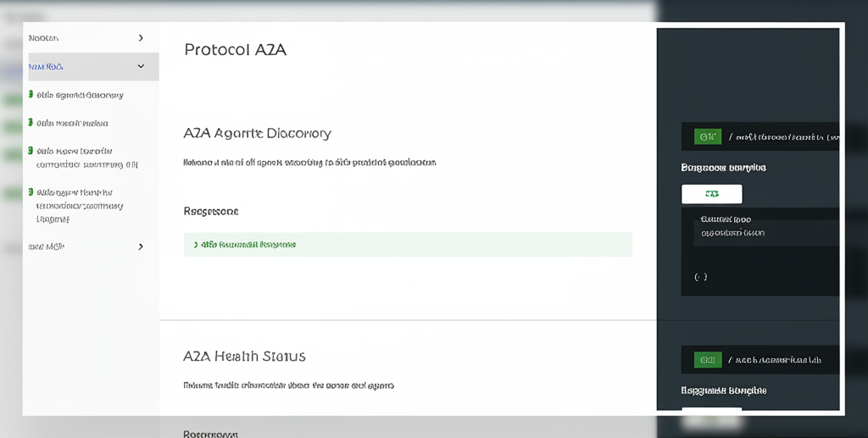Click the empty braces in the response sample code

(700, 277)
